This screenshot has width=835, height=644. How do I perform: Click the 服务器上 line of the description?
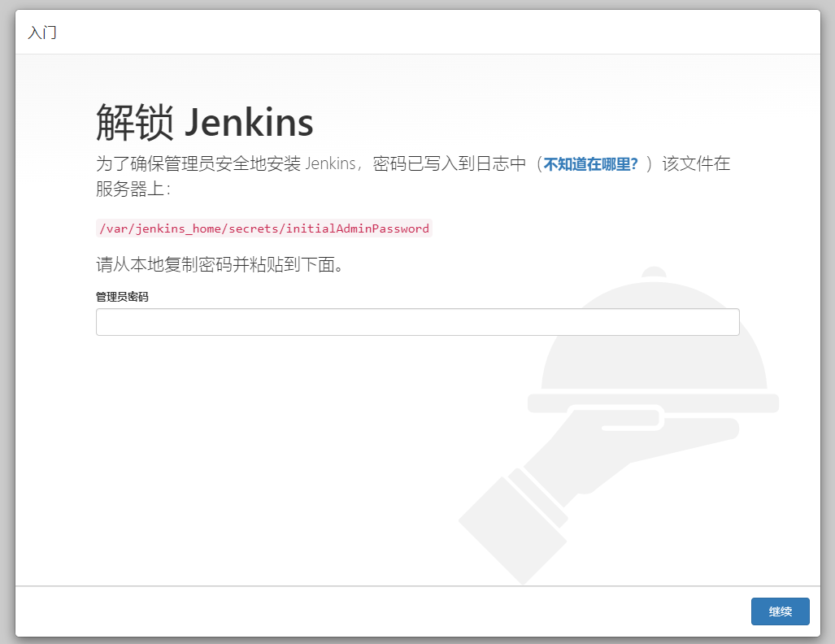point(132,189)
